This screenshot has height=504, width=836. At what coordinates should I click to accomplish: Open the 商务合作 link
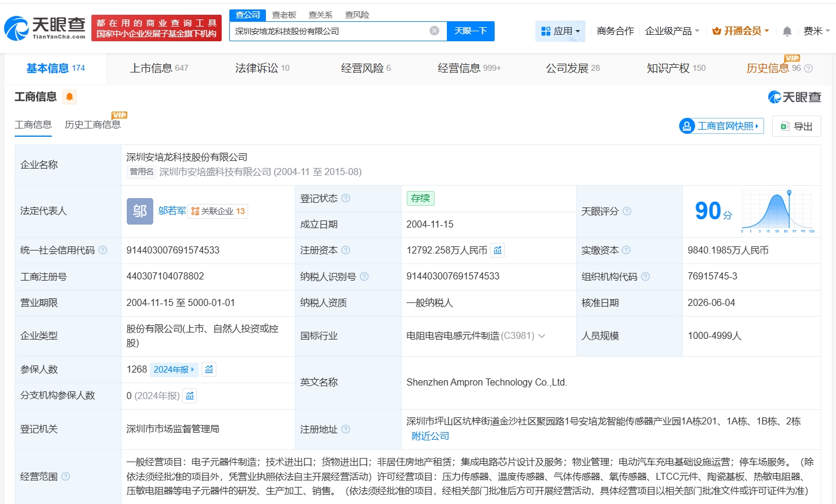click(x=615, y=31)
